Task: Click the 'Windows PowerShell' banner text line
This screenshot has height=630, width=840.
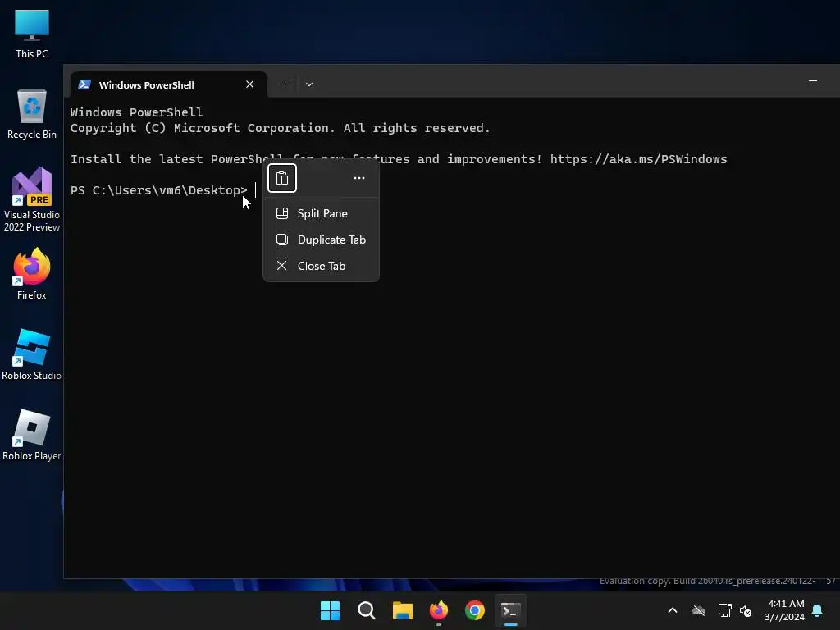Action: (137, 112)
